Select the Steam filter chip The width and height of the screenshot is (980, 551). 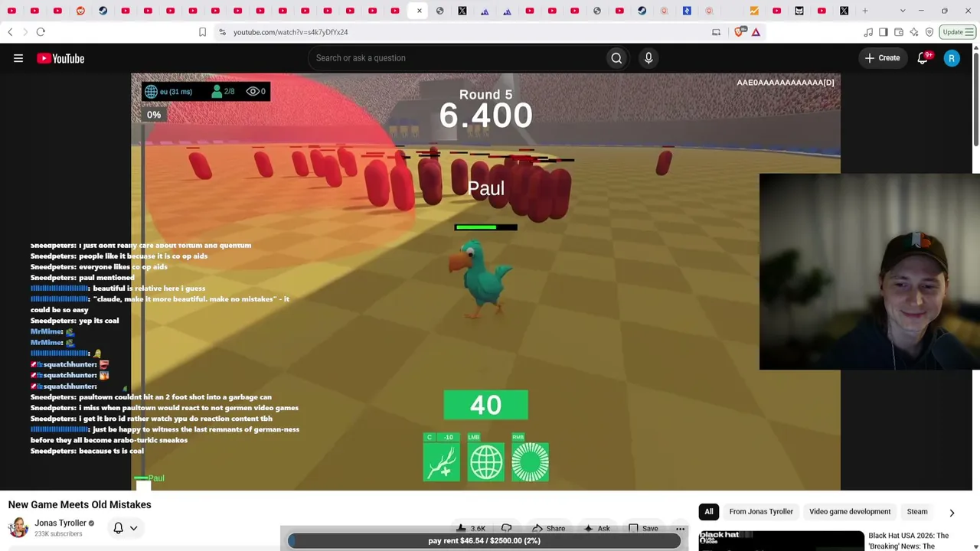pyautogui.click(x=917, y=512)
